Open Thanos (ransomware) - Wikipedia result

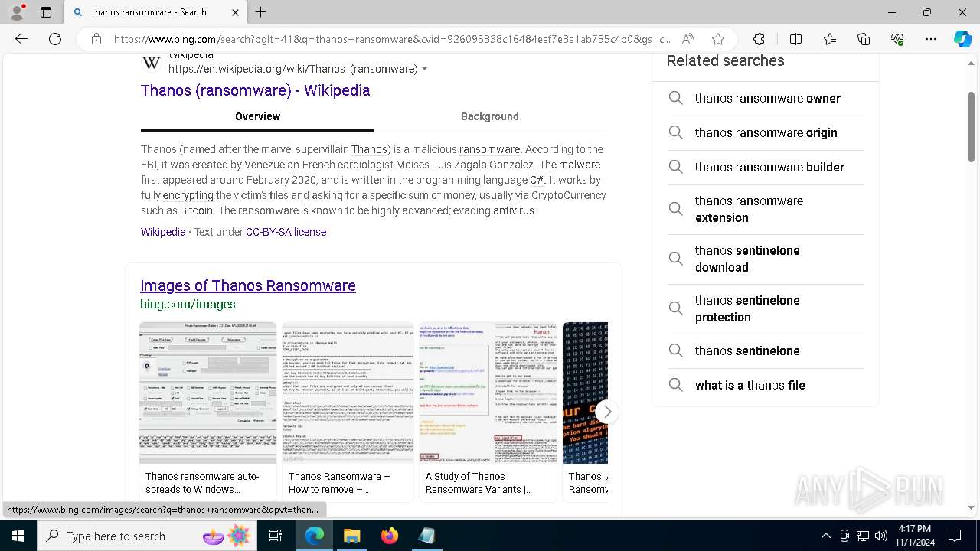[x=255, y=90]
